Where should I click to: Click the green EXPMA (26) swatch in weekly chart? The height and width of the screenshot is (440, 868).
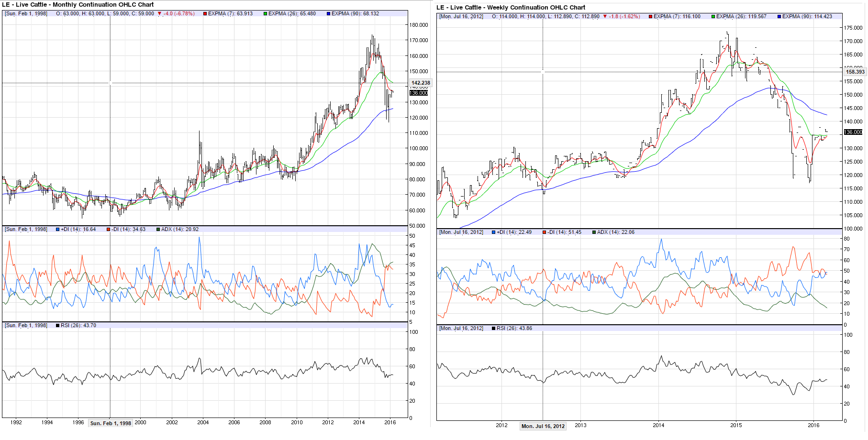713,17
